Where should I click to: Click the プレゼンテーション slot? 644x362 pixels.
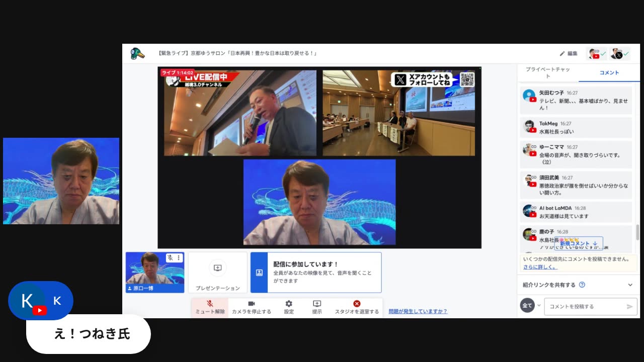pyautogui.click(x=217, y=273)
